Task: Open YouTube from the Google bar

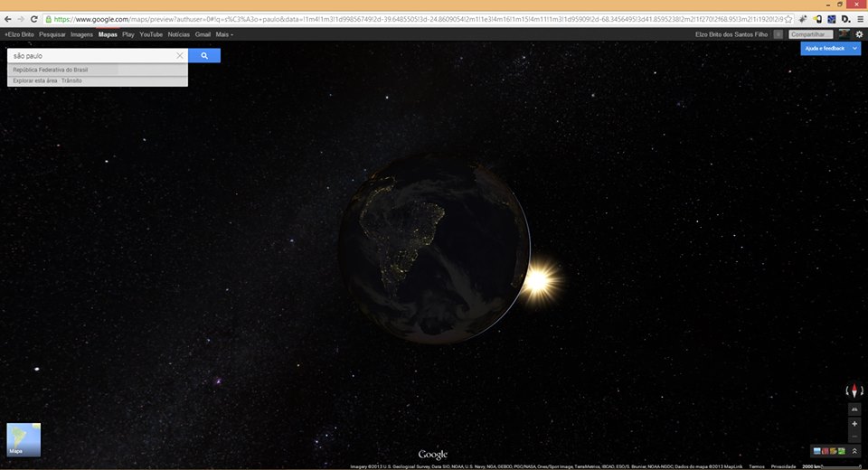Action: (151, 34)
